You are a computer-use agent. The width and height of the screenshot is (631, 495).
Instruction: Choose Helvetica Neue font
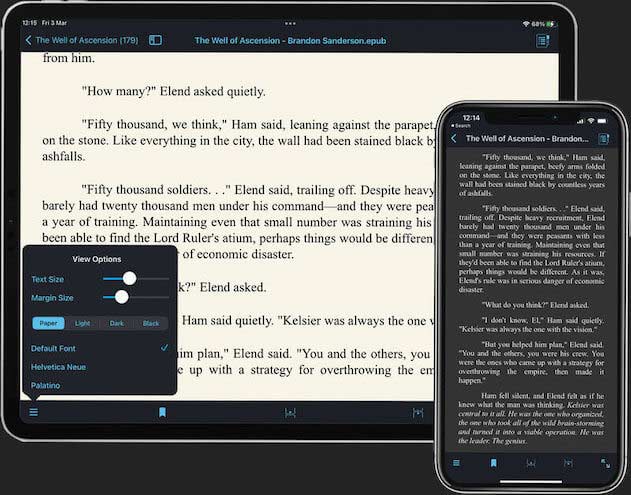(x=99, y=367)
